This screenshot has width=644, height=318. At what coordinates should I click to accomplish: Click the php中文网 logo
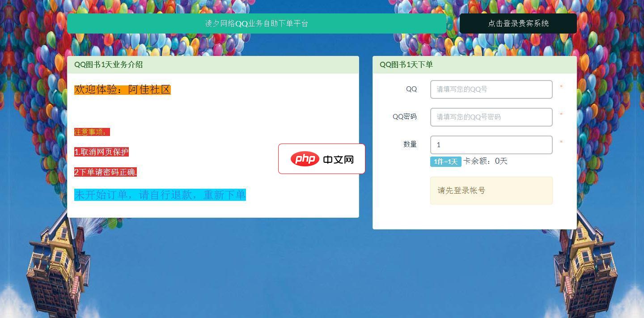click(322, 159)
